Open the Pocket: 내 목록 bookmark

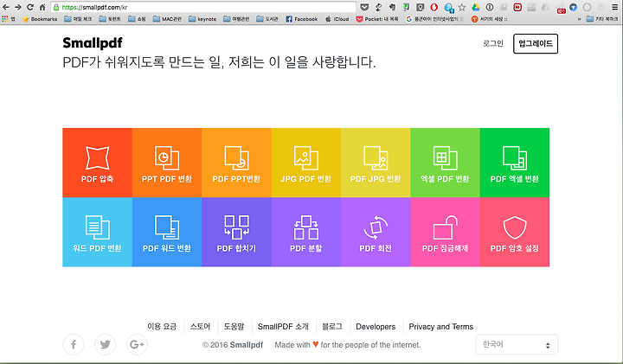click(377, 19)
